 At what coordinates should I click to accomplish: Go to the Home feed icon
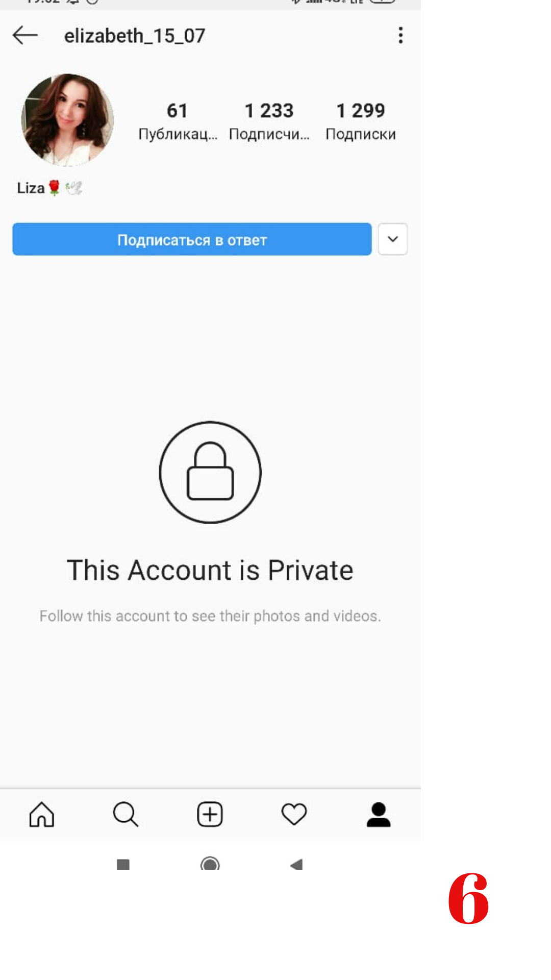42,814
